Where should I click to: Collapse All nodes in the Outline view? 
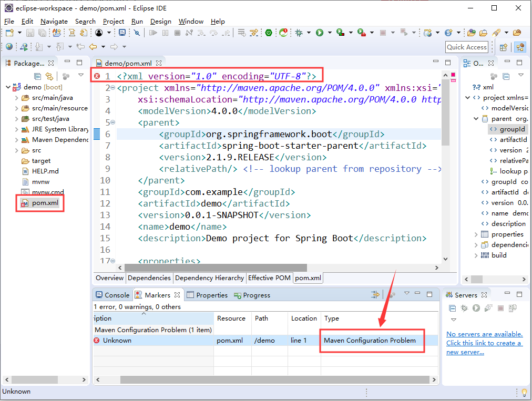[x=506, y=77]
